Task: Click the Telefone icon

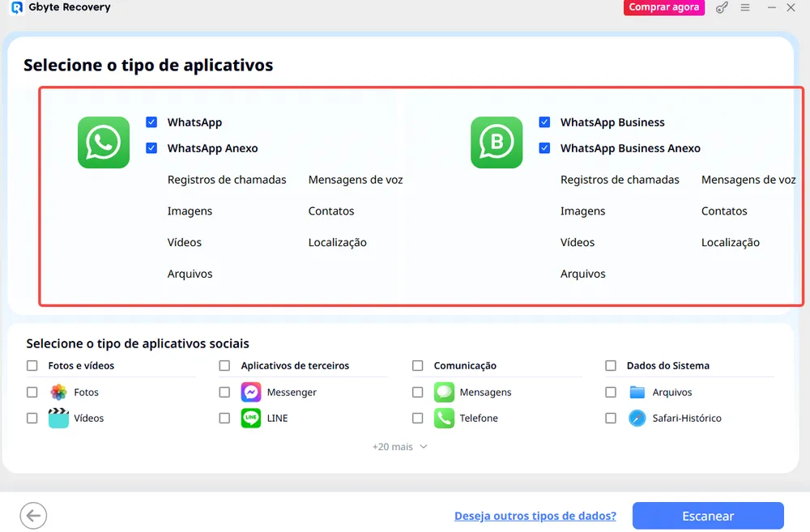Action: [x=444, y=418]
